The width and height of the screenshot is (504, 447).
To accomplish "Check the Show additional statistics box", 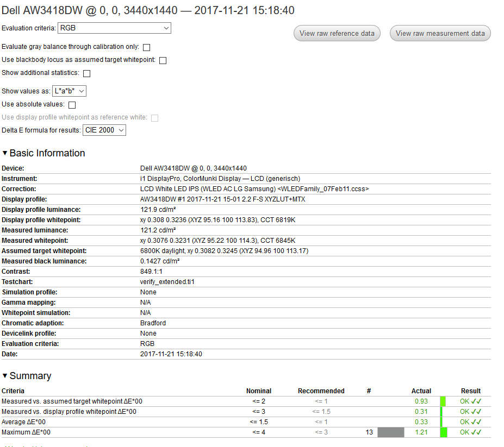I will pos(87,73).
